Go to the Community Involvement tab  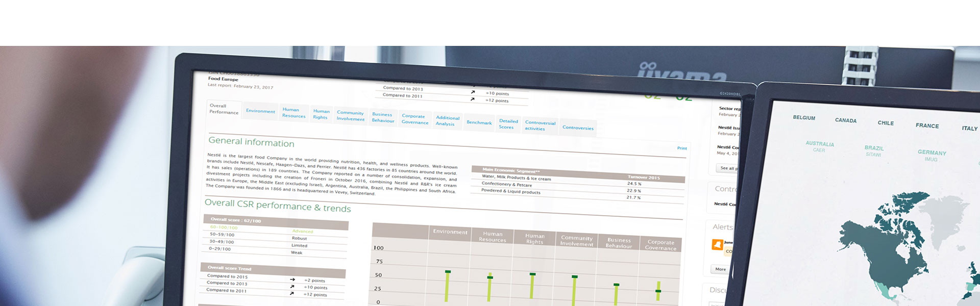click(350, 116)
